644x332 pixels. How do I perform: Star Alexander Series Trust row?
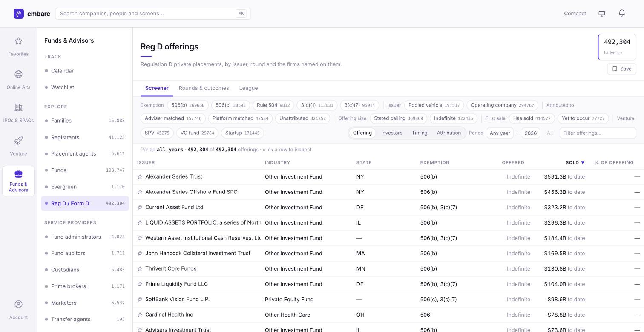click(x=140, y=176)
